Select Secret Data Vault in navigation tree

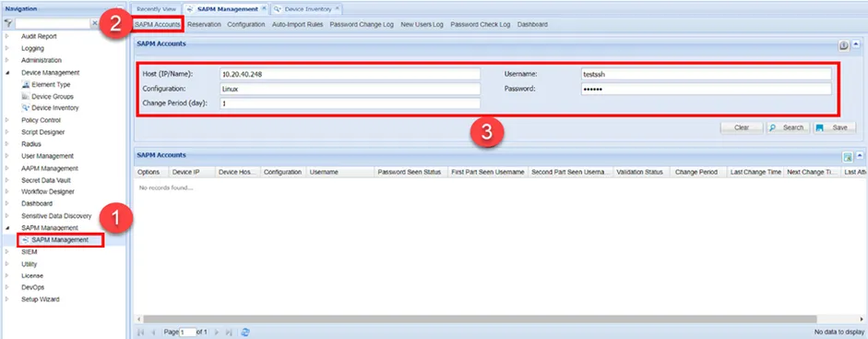(46, 180)
